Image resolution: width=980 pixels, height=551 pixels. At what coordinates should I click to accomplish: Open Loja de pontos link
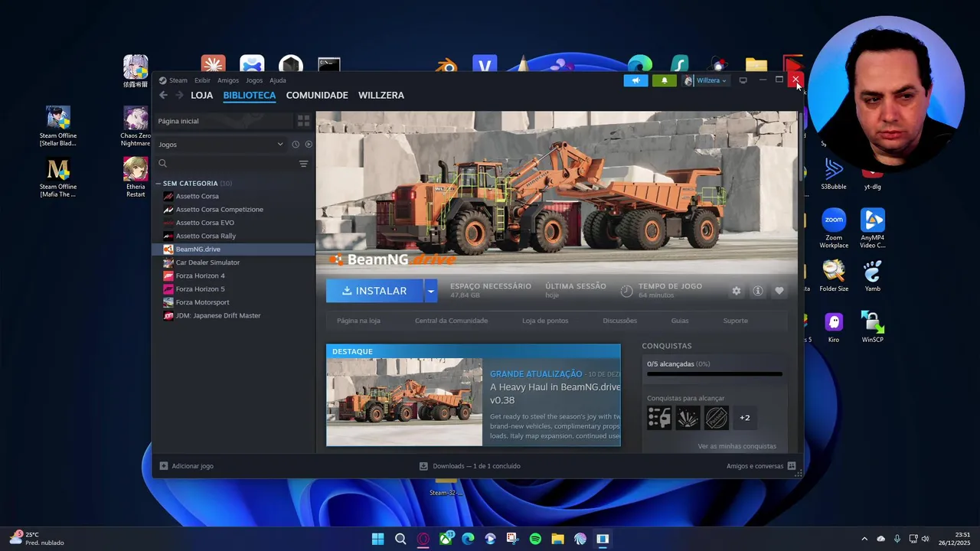click(x=545, y=321)
